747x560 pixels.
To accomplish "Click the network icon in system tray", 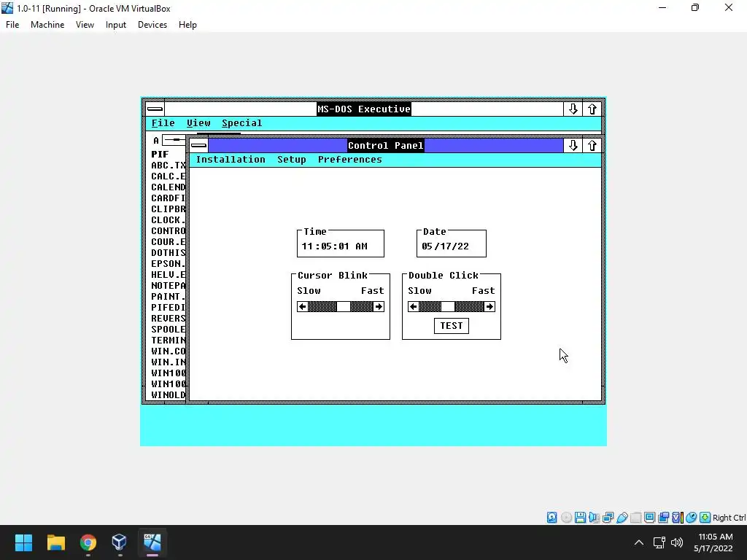I will (659, 542).
